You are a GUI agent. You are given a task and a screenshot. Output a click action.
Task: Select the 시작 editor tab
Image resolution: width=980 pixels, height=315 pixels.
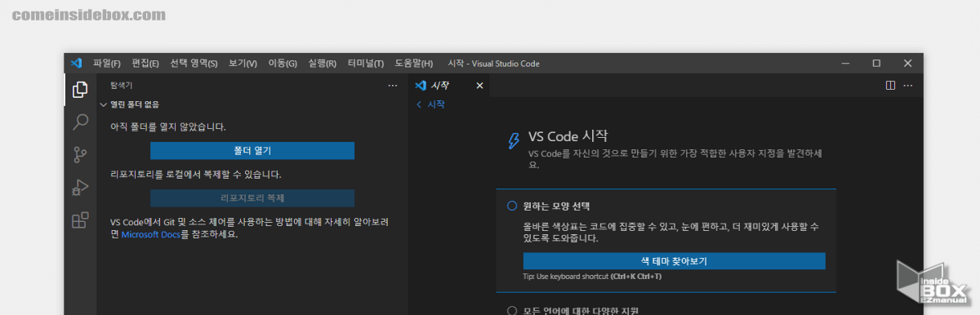(x=449, y=85)
